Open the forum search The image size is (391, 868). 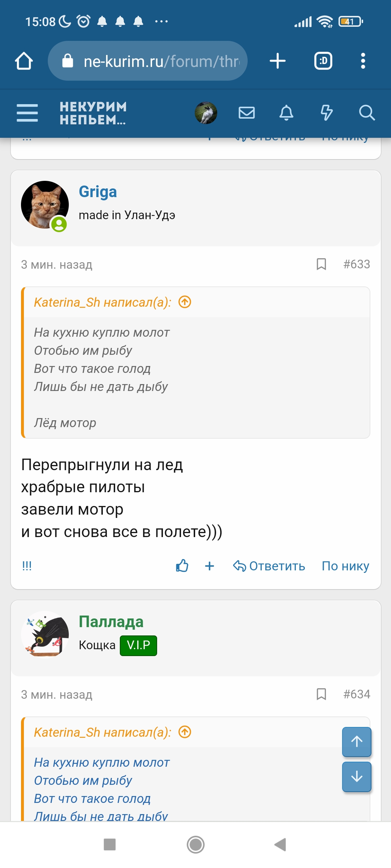pyautogui.click(x=367, y=113)
